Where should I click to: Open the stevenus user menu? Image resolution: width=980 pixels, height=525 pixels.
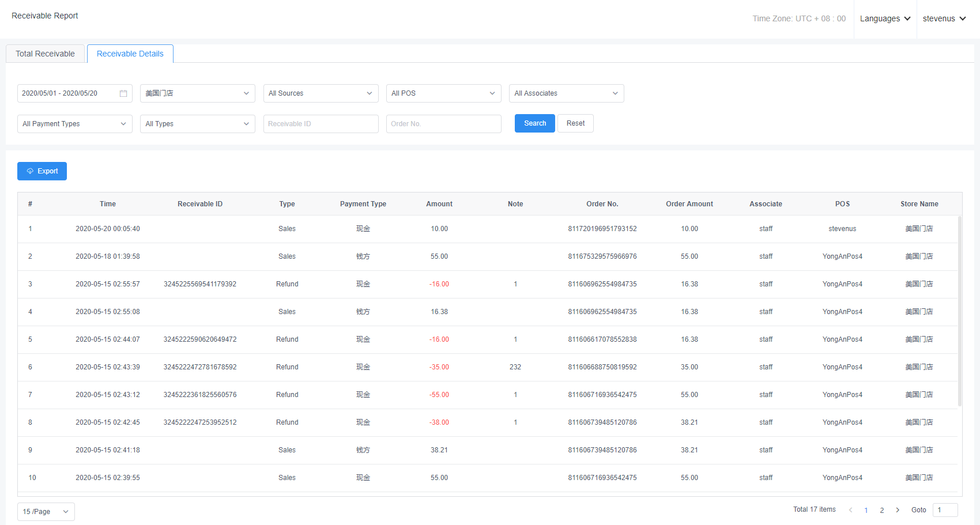[x=944, y=18]
